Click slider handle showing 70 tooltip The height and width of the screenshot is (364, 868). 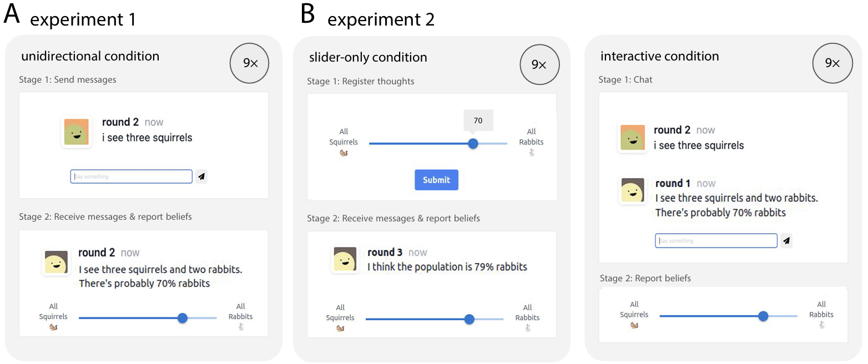coord(473,144)
